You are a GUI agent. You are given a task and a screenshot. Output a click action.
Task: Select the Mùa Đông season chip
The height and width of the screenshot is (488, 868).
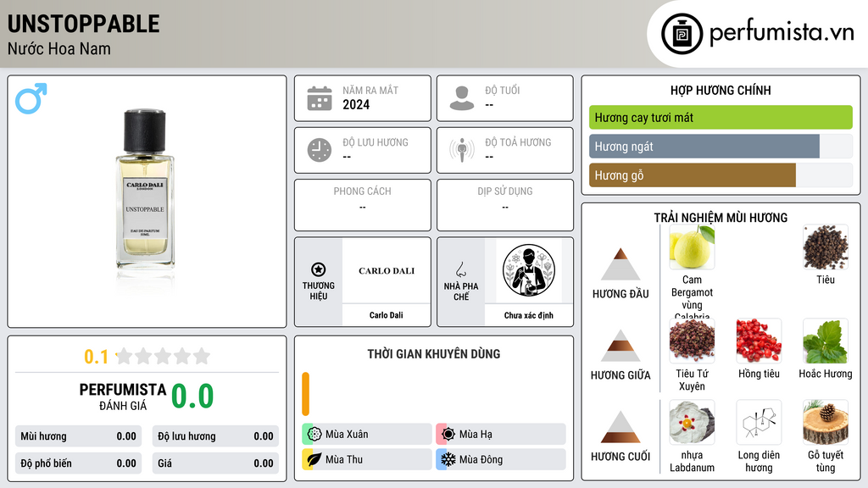501,459
